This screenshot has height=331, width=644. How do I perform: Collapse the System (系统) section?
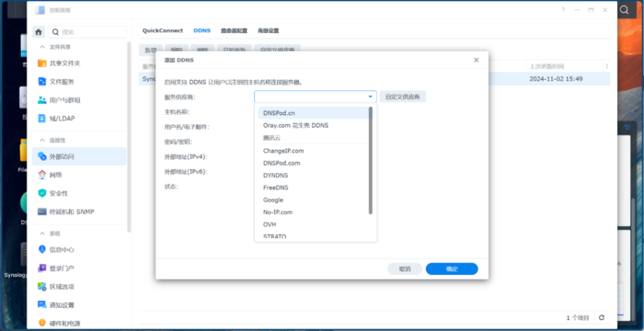(x=42, y=233)
